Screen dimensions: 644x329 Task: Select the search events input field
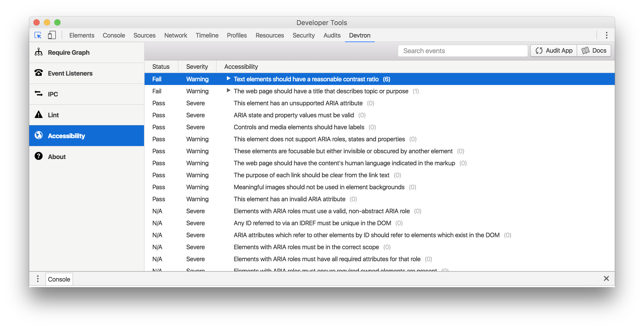coord(462,50)
